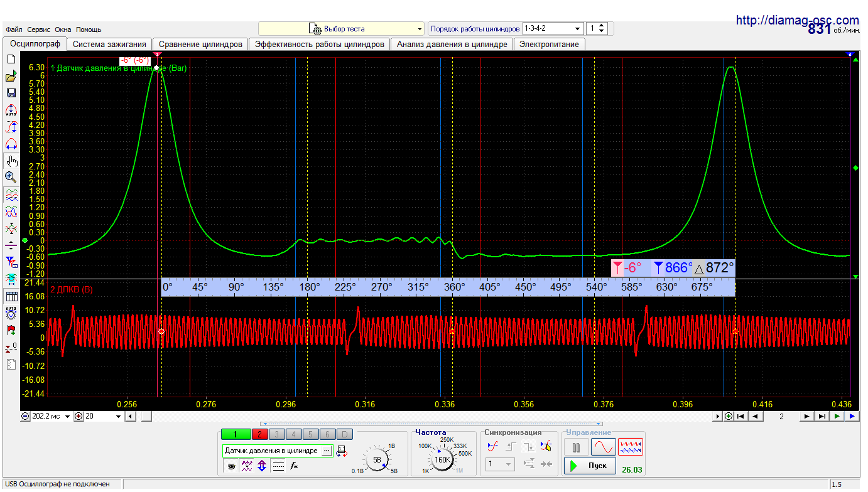Click the frequency knob showing 160K
This screenshot has width=868, height=492.
(x=442, y=460)
